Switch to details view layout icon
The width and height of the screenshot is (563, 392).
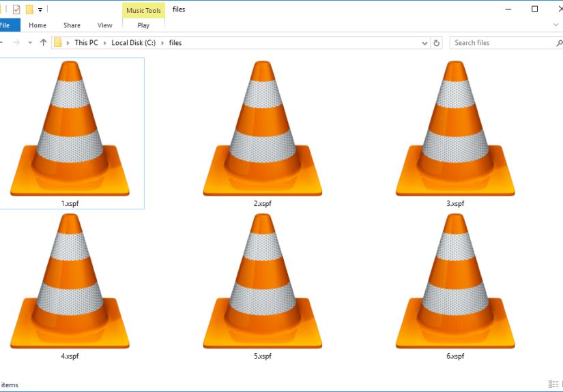coord(553,384)
